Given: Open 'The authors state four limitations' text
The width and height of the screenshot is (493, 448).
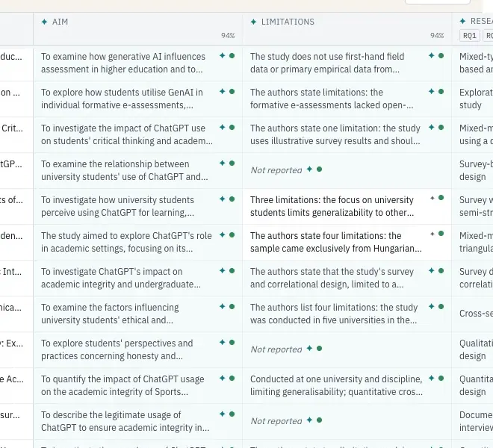Looking at the screenshot, I should click(336, 242).
